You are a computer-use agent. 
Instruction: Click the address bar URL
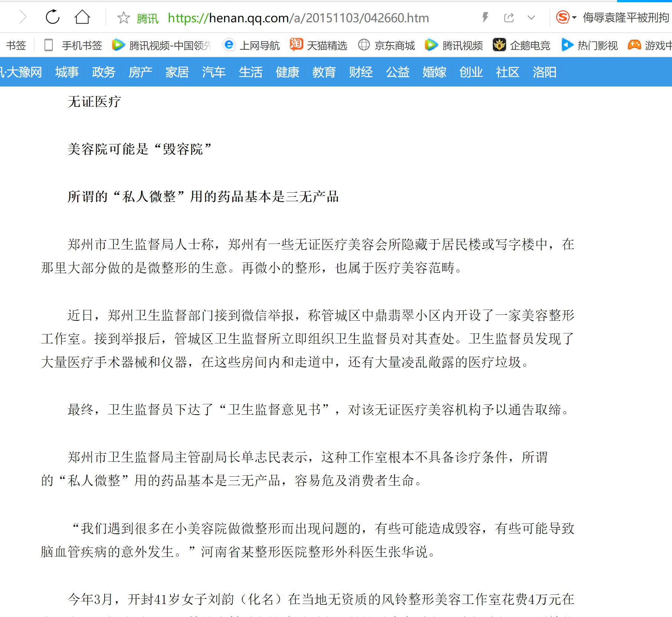(x=298, y=18)
